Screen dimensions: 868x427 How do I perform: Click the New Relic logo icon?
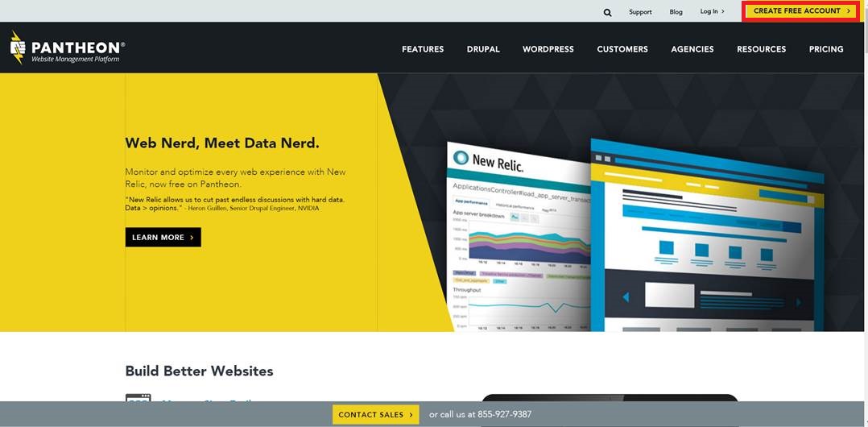[x=461, y=158]
